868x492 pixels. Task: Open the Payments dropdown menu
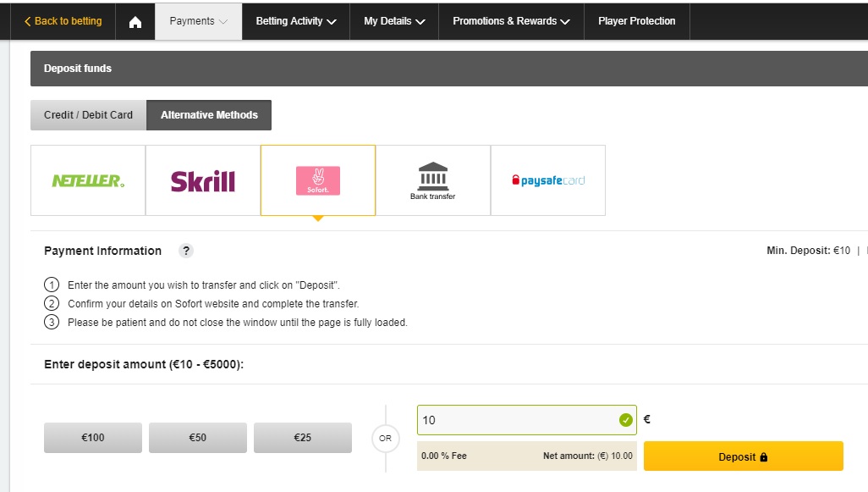(198, 21)
